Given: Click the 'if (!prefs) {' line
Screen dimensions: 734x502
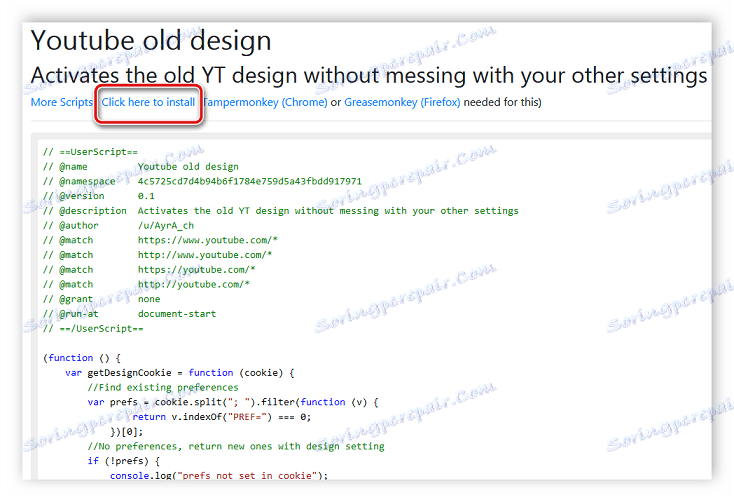Looking at the screenshot, I should tap(124, 461).
